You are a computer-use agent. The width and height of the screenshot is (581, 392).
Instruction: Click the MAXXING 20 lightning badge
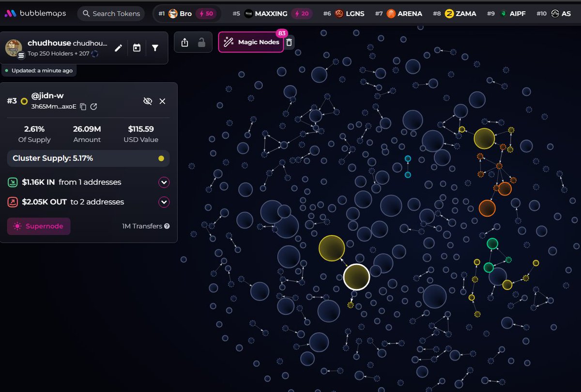click(302, 14)
